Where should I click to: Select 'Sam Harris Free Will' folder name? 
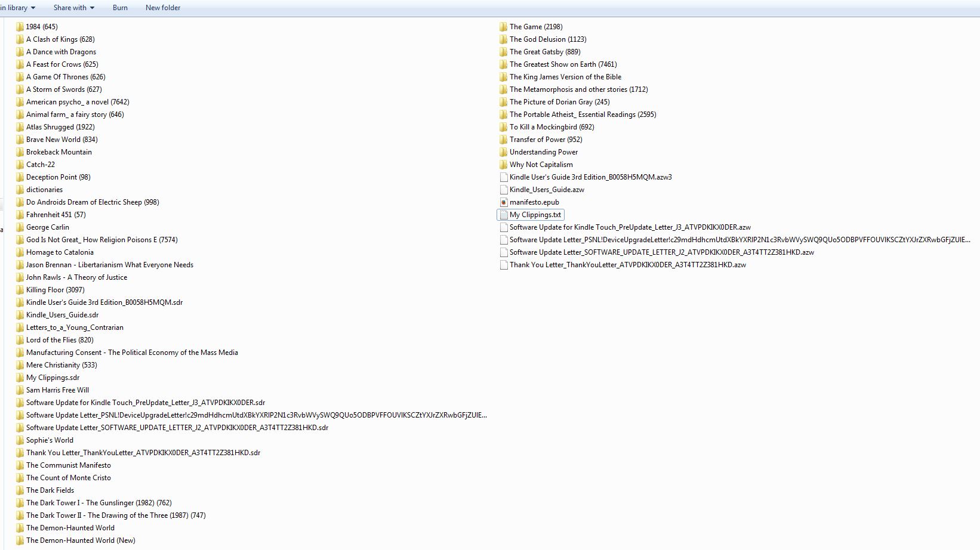coord(57,390)
